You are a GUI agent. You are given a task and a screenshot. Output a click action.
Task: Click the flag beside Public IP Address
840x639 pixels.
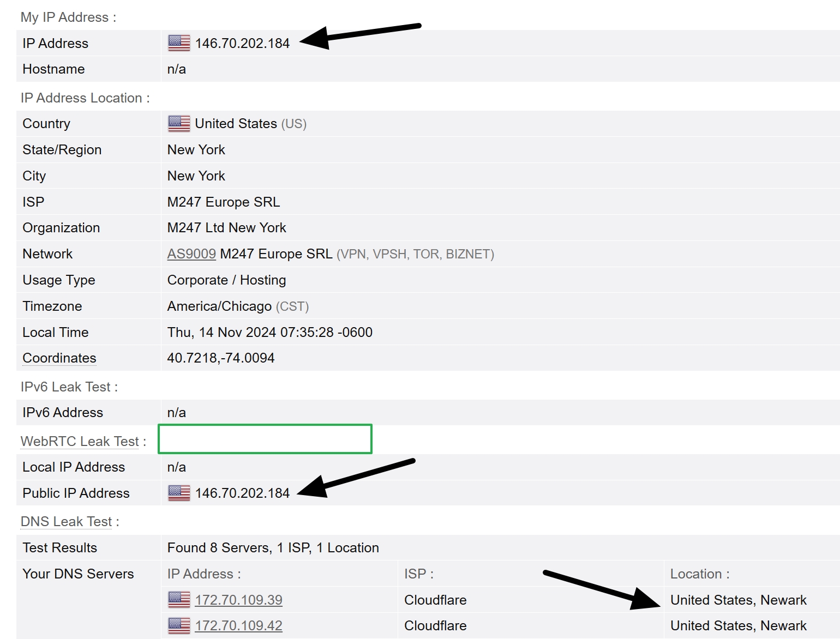178,493
